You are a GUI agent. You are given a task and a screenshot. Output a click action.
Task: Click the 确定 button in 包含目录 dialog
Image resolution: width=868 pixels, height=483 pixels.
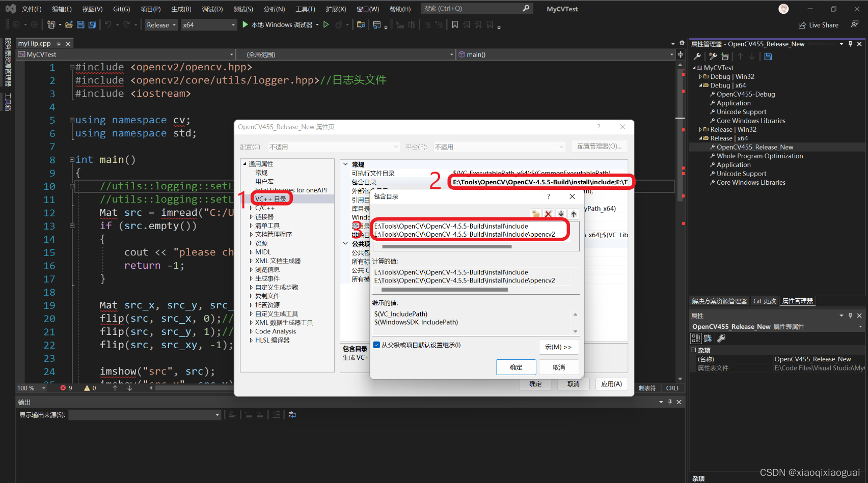click(516, 367)
